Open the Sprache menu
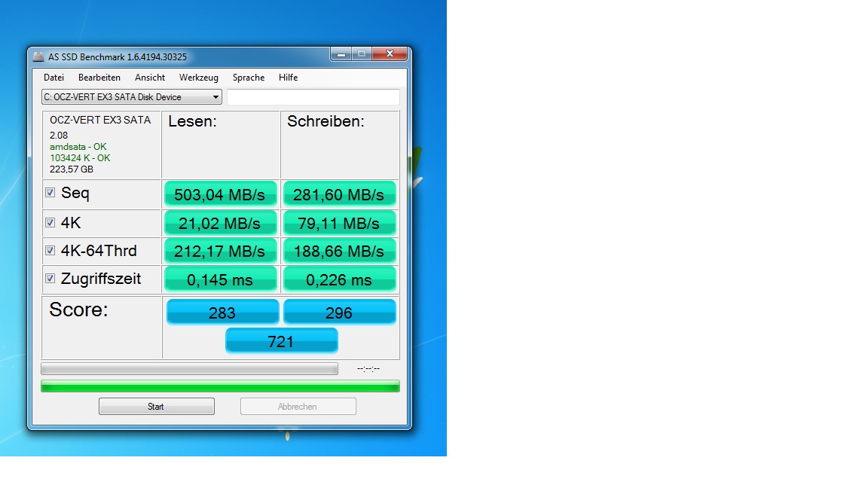Viewport: 868px width, 488px height. 249,78
